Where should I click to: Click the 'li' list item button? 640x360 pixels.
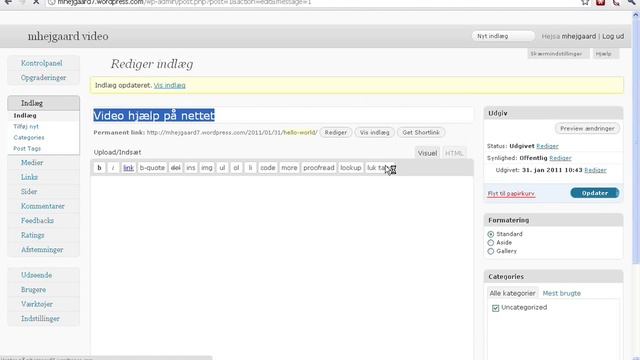(250, 168)
